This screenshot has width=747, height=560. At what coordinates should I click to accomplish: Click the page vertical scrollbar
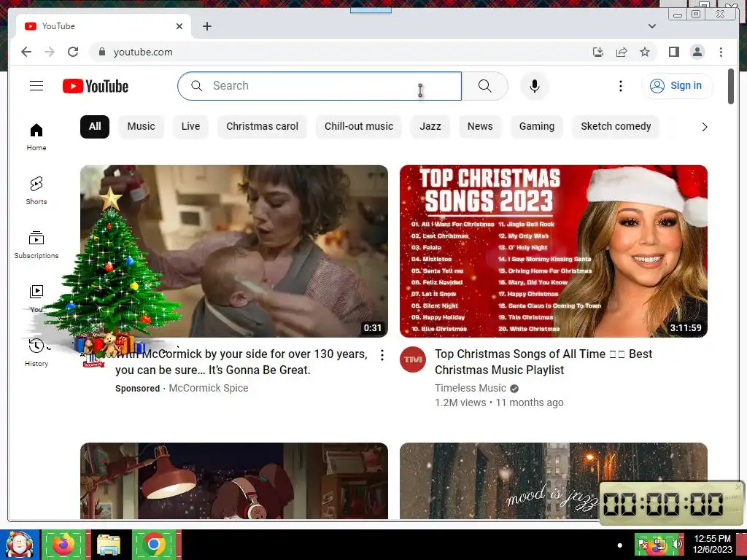tap(731, 87)
